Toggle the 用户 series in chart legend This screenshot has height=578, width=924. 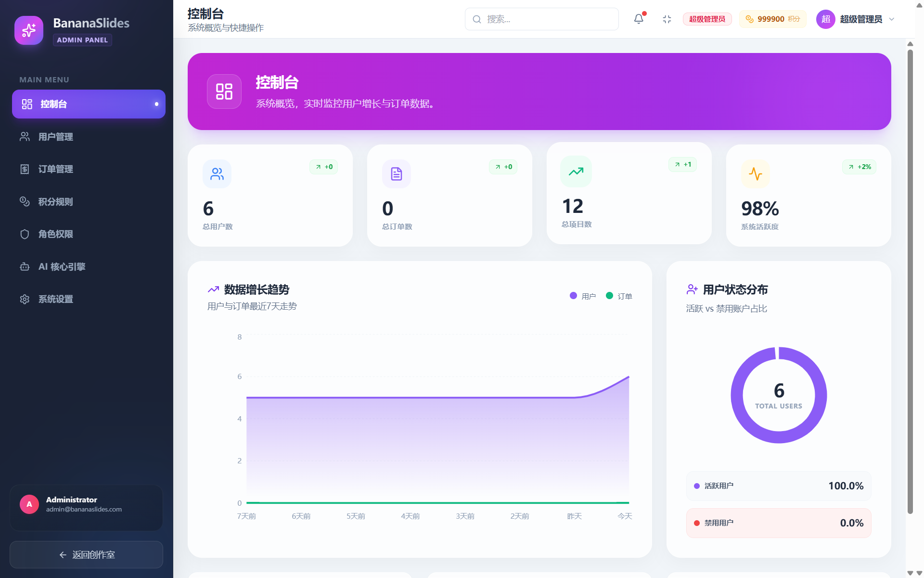pos(583,296)
